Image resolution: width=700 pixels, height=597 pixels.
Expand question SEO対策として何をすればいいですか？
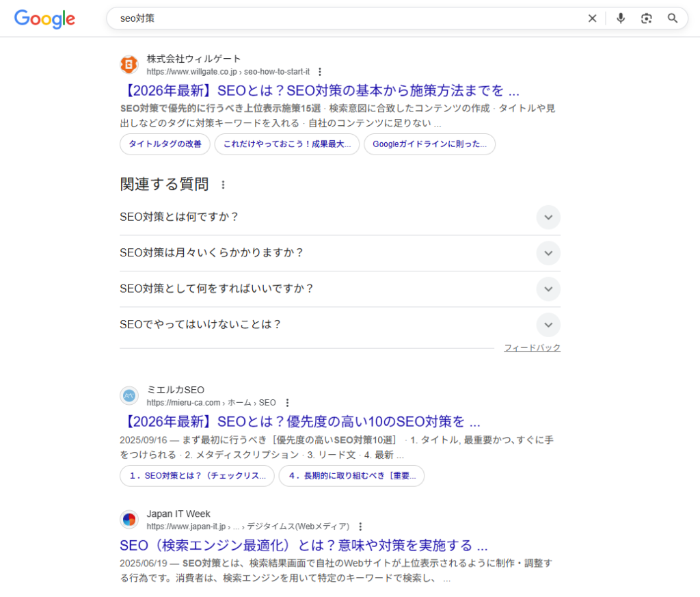548,289
